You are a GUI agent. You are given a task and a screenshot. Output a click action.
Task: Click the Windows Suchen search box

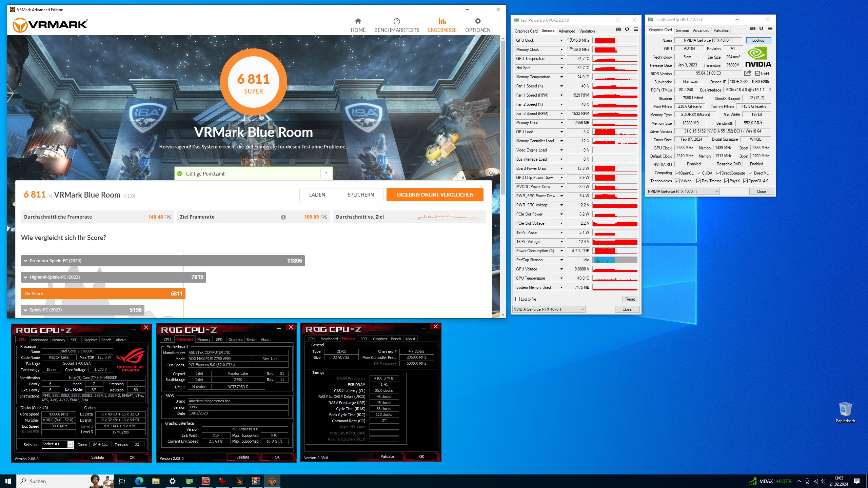pyautogui.click(x=65, y=481)
